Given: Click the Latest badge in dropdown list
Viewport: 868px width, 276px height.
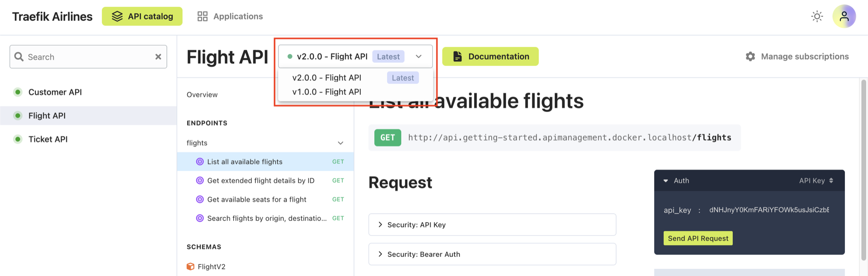Looking at the screenshot, I should pos(403,78).
